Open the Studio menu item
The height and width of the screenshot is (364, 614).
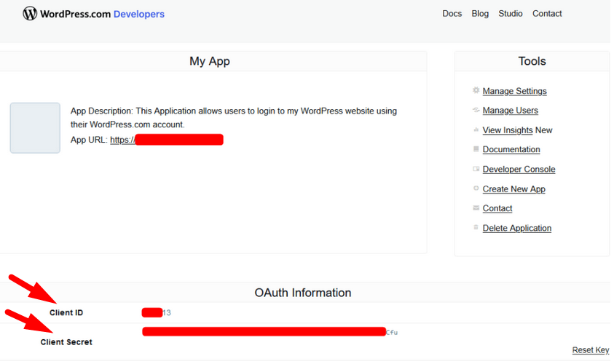click(x=511, y=14)
